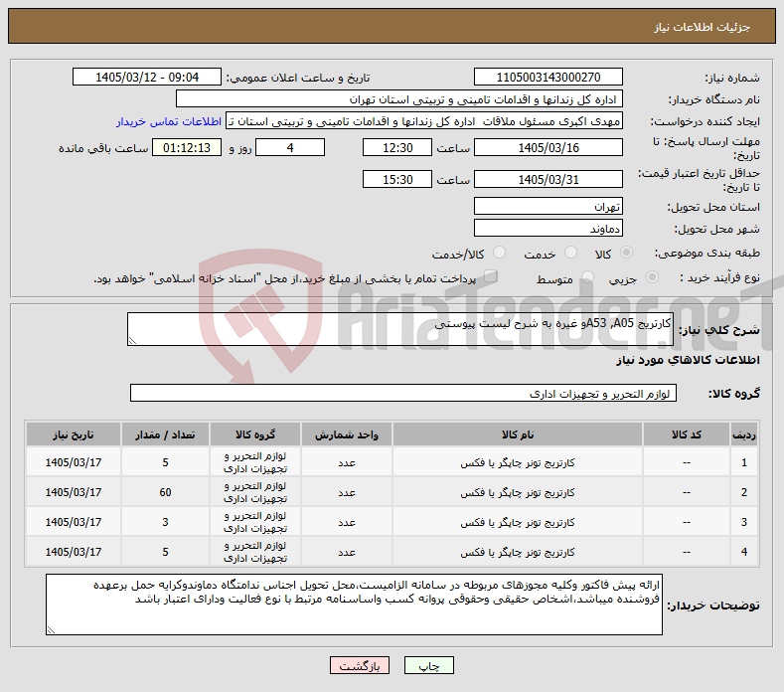Click the شرح کلی نیاز description textarea
784x692 pixels.
pyautogui.click(x=400, y=329)
